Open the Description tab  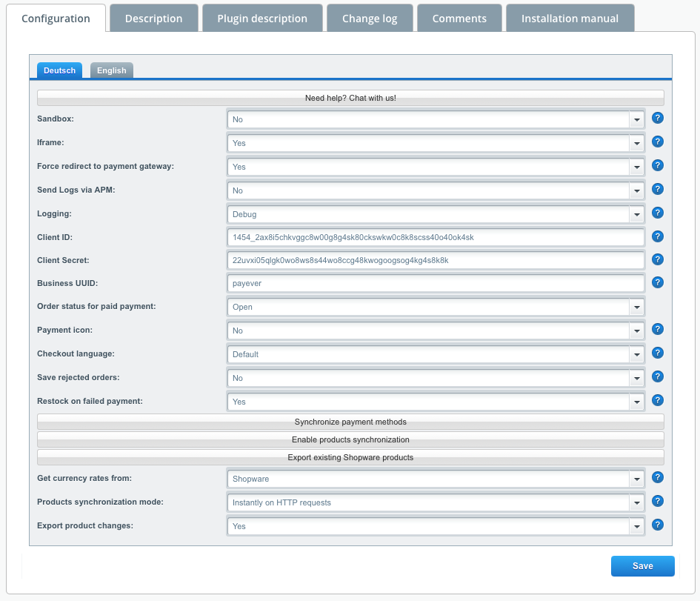click(x=153, y=19)
